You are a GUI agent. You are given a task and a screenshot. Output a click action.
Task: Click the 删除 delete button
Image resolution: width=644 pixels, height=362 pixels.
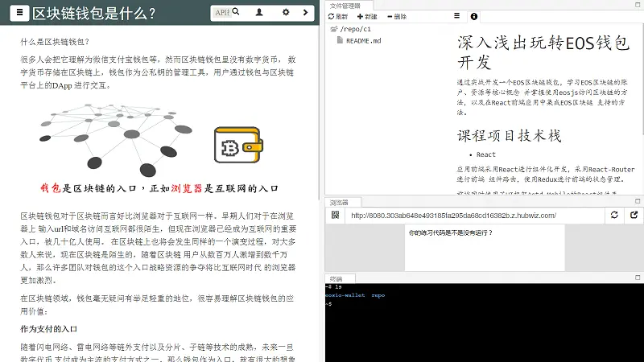(x=397, y=16)
